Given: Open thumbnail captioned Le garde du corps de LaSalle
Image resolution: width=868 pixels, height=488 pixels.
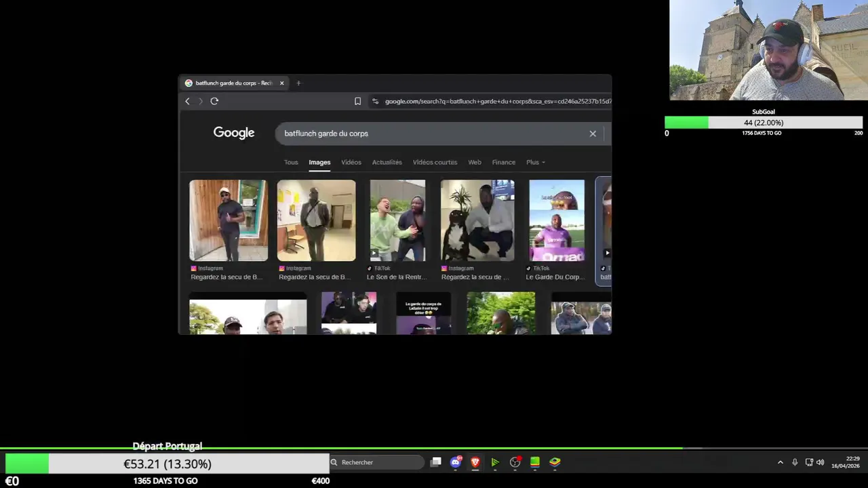Looking at the screenshot, I should point(423,313).
